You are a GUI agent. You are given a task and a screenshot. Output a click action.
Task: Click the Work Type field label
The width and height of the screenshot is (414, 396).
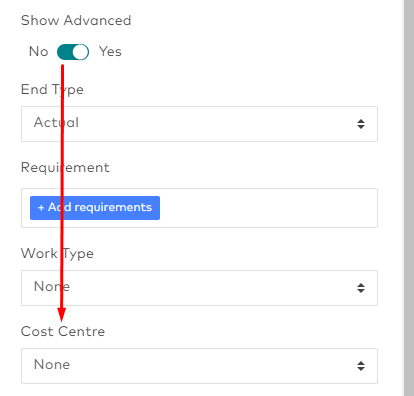coord(57,254)
